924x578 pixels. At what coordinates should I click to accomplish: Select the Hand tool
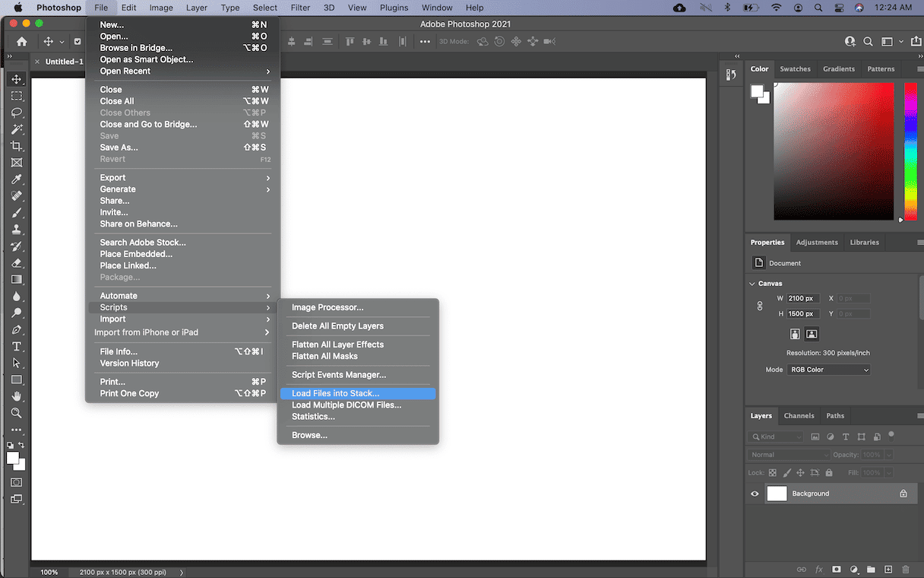[x=17, y=396]
